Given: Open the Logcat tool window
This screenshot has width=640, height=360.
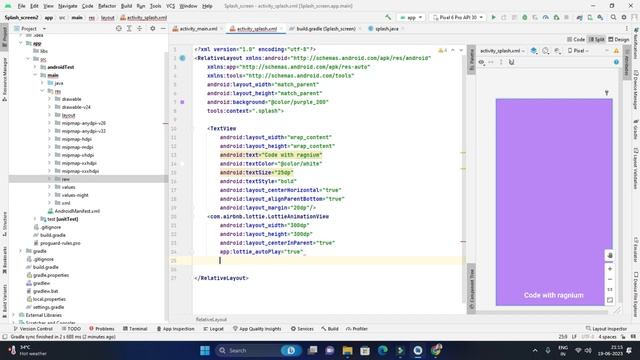Looking at the screenshot, I should click(213, 329).
